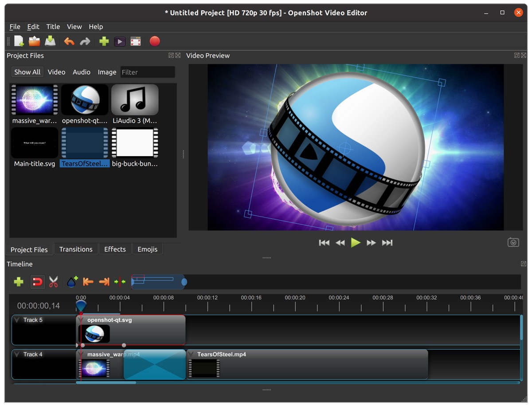Select the razor tool to slice clips
The width and height of the screenshot is (532, 407).
click(x=53, y=282)
